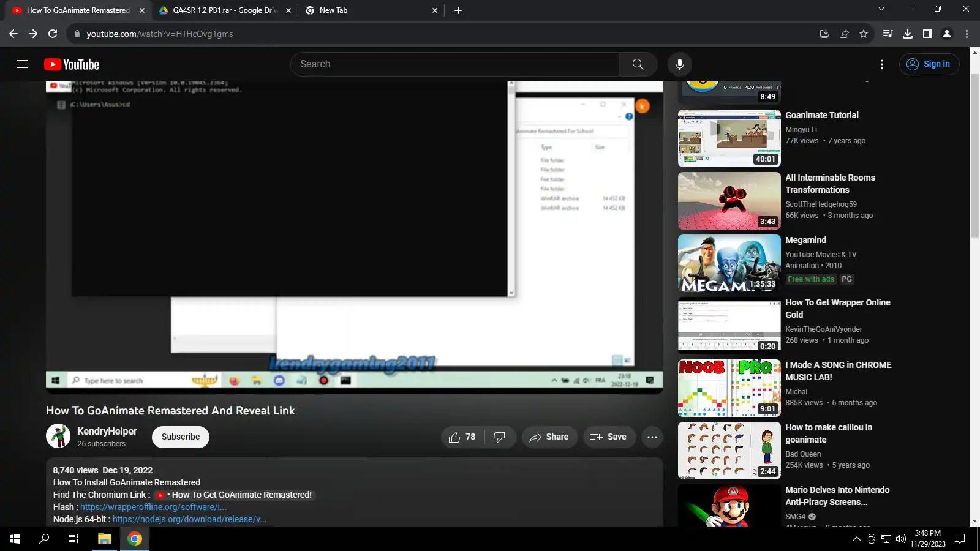This screenshot has height=551, width=980.
Task: Open the YouTube hamburger guide menu
Action: pos(22,64)
